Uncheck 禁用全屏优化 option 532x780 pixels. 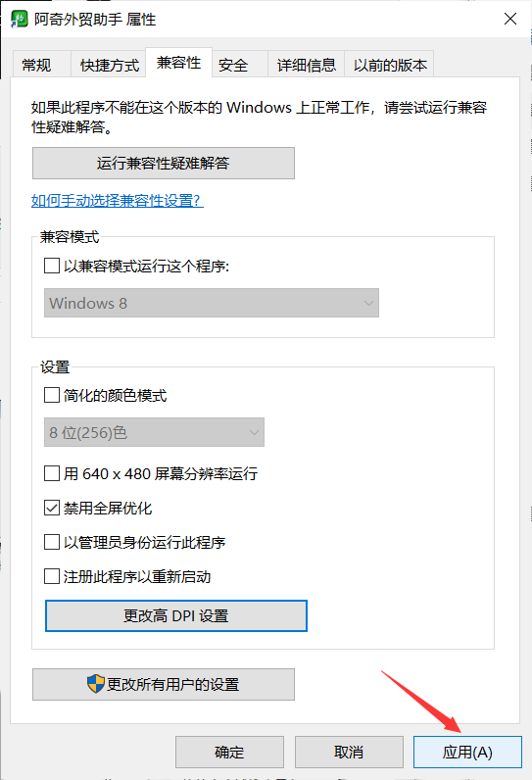pos(52,508)
